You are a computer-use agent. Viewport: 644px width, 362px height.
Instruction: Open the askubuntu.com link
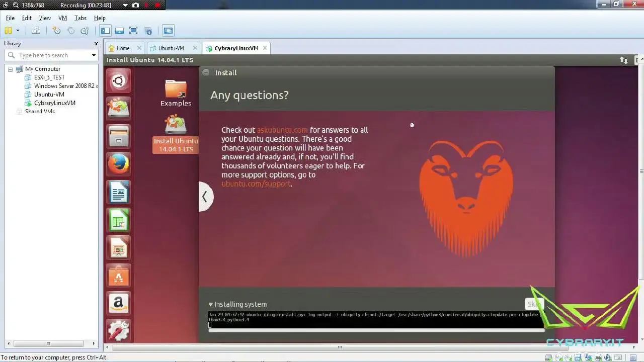[x=282, y=130]
